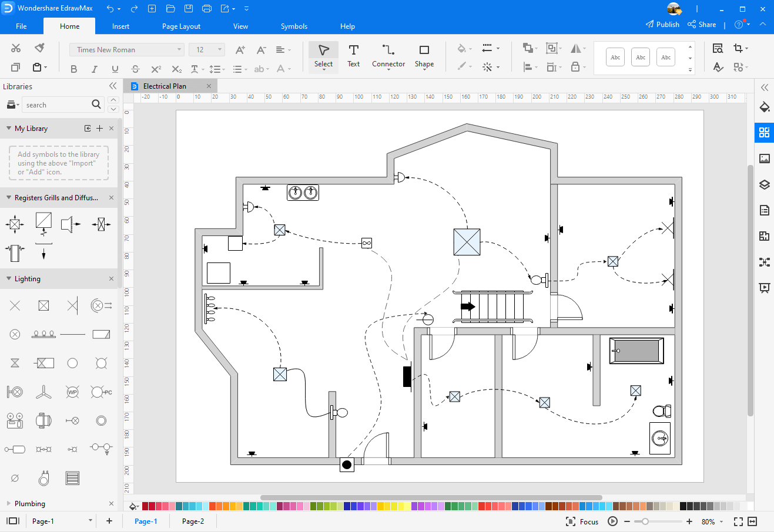Click the search magnifier in Libraries
The image size is (774, 532).
pyautogui.click(x=96, y=105)
